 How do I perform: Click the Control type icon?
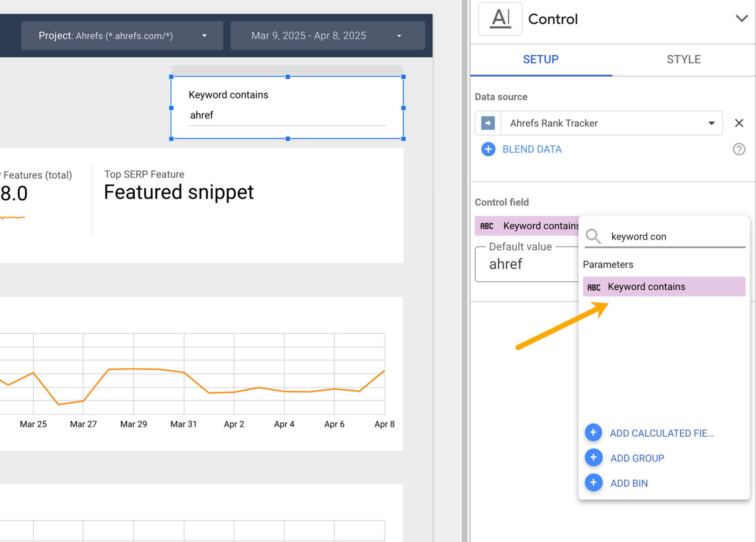[x=500, y=19]
